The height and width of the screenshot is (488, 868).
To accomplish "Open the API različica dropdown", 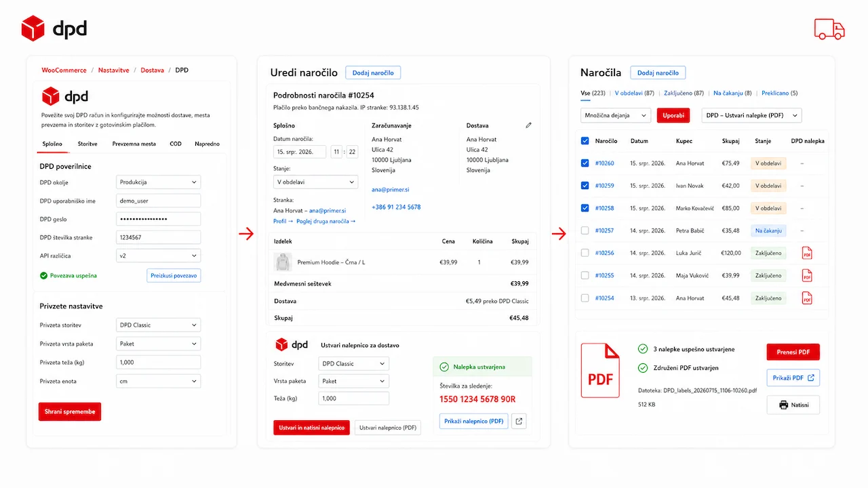I will click(x=159, y=256).
